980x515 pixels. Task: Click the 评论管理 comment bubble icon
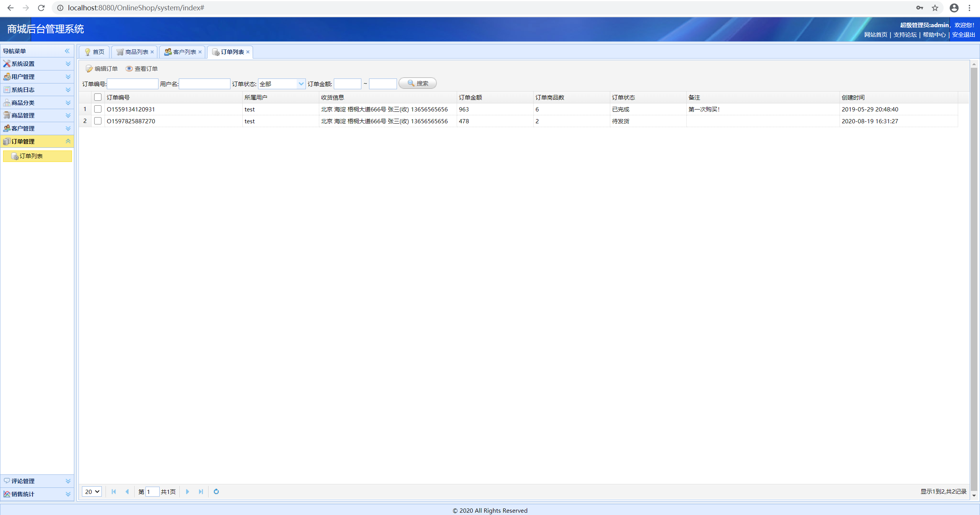click(7, 481)
